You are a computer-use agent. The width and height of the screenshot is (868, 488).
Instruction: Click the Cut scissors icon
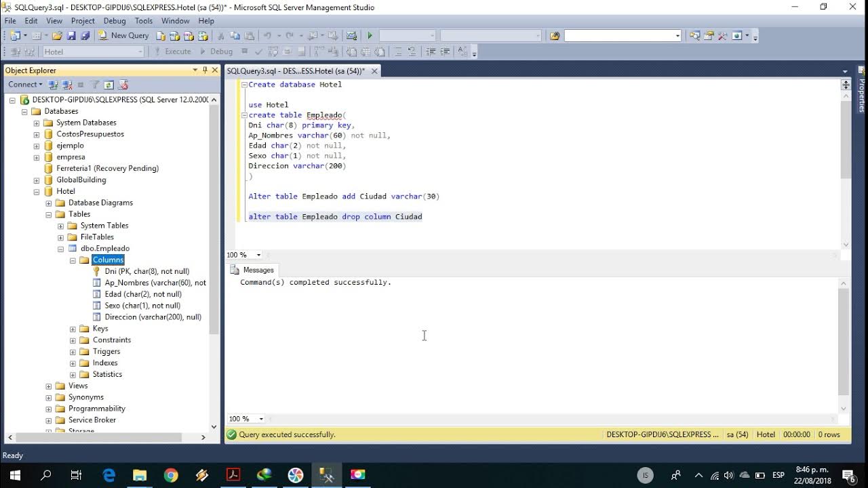[220, 35]
